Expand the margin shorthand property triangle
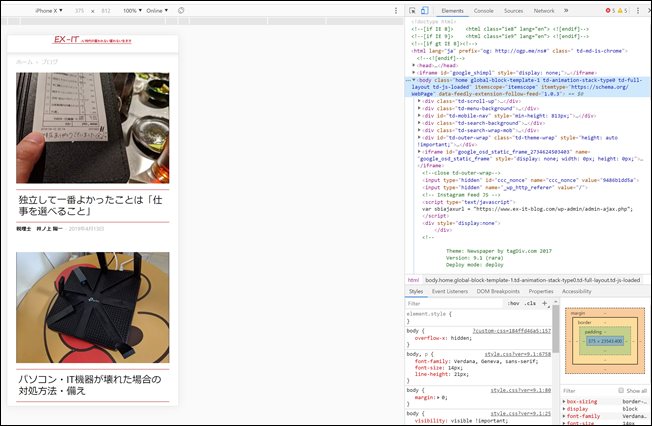This screenshot has height=426, width=652. (x=439, y=397)
